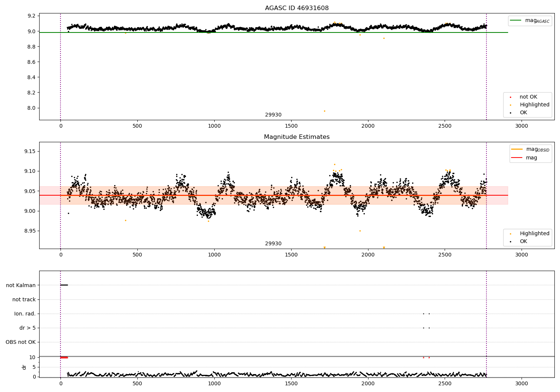Click the '500' x-axis tick under the top plot
This screenshot has height=392, width=560.
pos(137,126)
